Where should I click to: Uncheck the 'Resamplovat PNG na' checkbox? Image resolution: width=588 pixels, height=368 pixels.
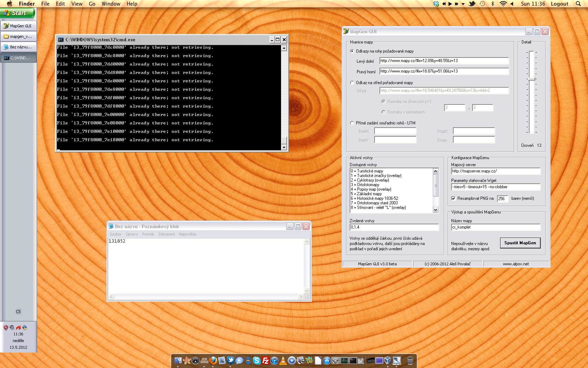[453, 198]
